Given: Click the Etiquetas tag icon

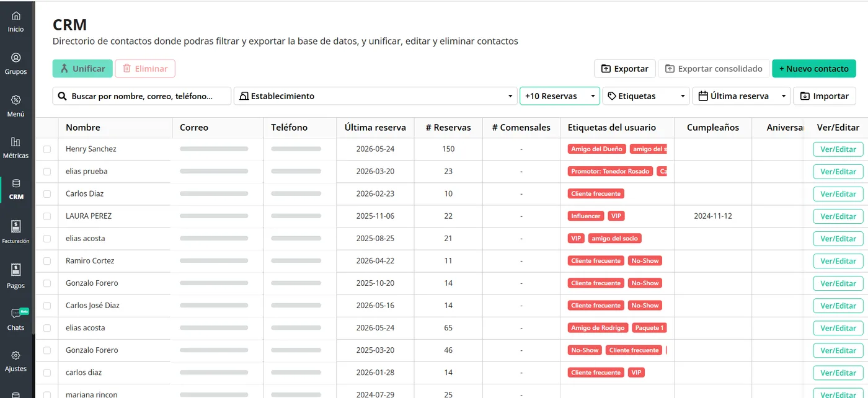Looking at the screenshot, I should (x=612, y=96).
